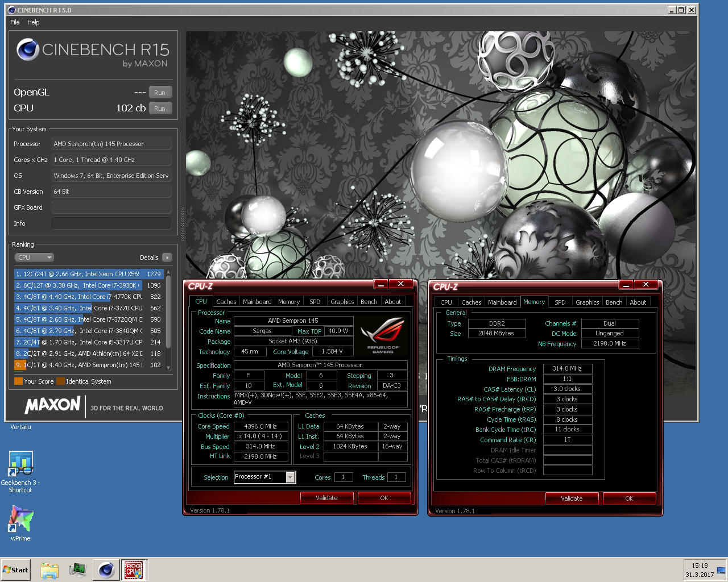Switch to Mainboard tab in right CPU-Z
Viewport: 728px width, 582px height.
(x=502, y=302)
